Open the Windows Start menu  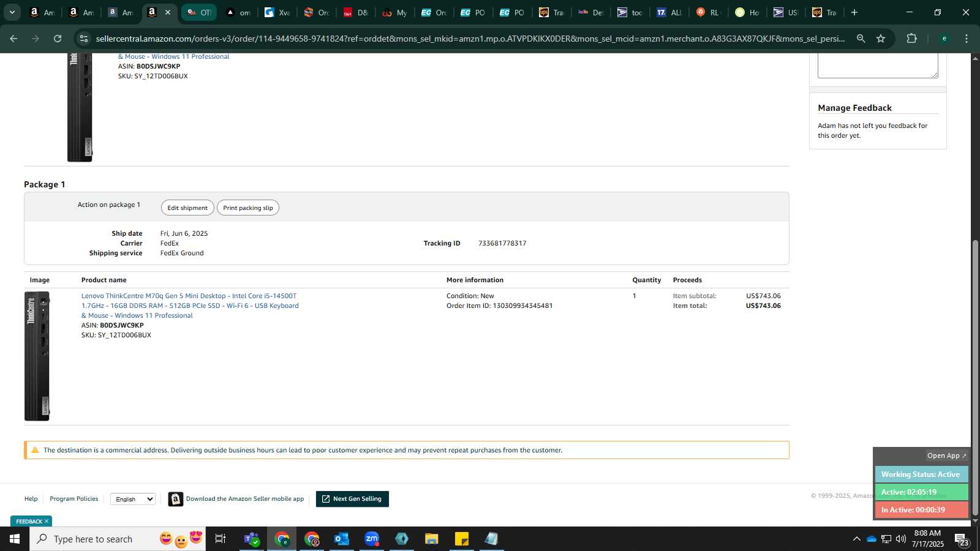15,539
